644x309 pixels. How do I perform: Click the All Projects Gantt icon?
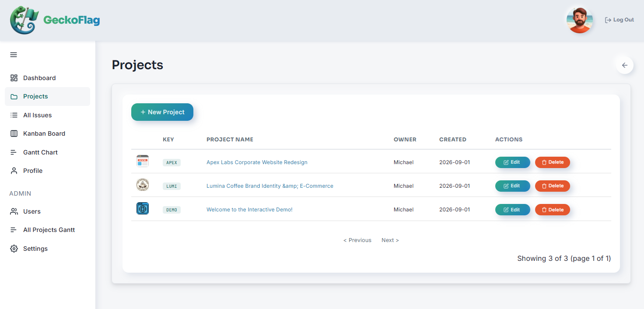(14, 230)
